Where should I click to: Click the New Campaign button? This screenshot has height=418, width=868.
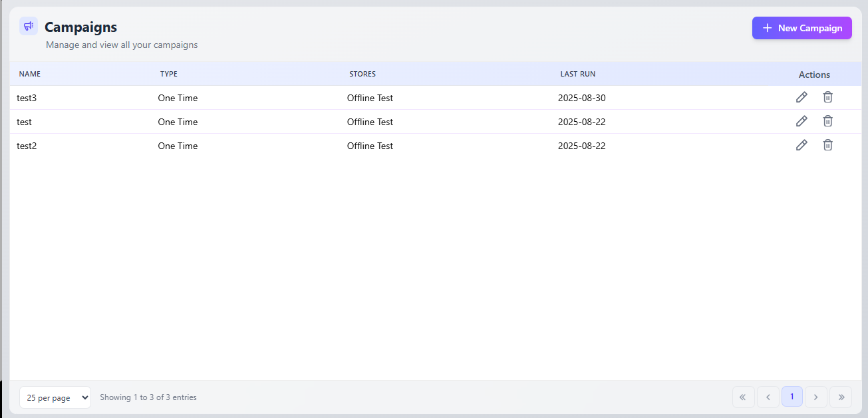tap(801, 28)
